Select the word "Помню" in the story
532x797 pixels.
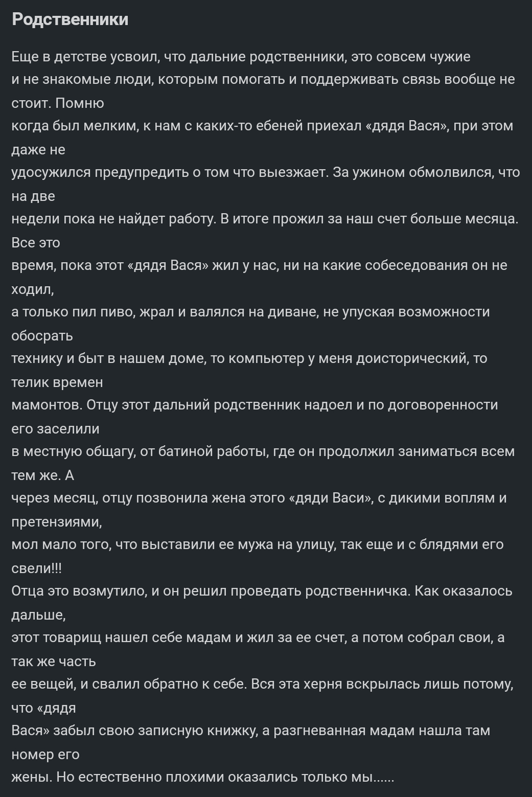click(x=80, y=103)
